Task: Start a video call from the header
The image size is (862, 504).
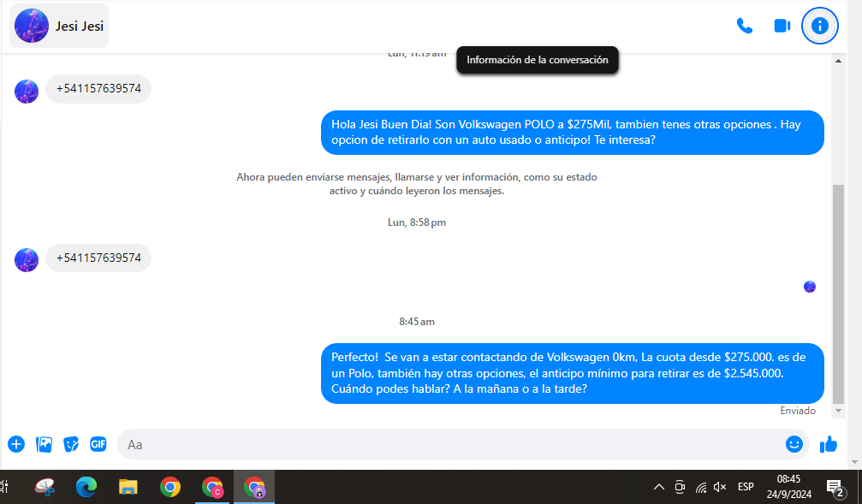Action: (x=782, y=26)
